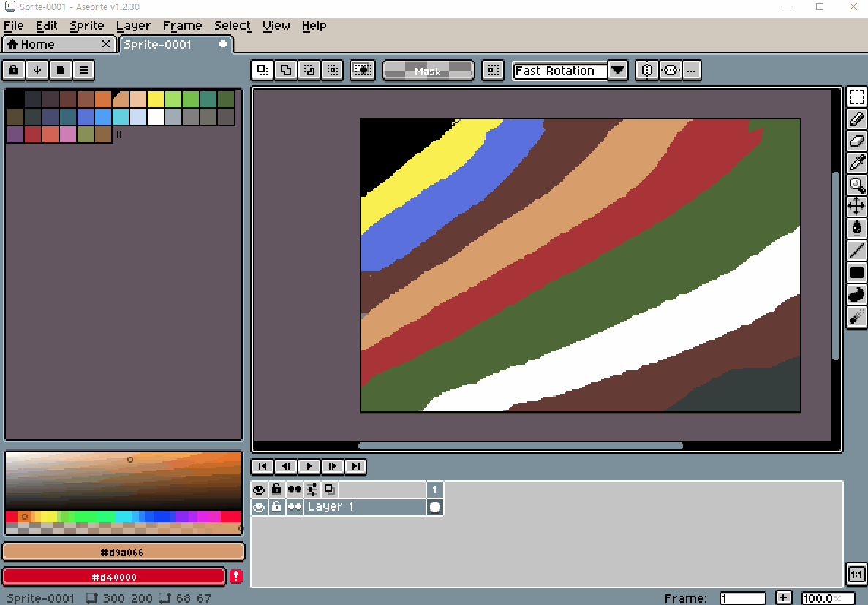The height and width of the screenshot is (605, 868).
Task: Open the Layer menu
Action: click(x=133, y=26)
